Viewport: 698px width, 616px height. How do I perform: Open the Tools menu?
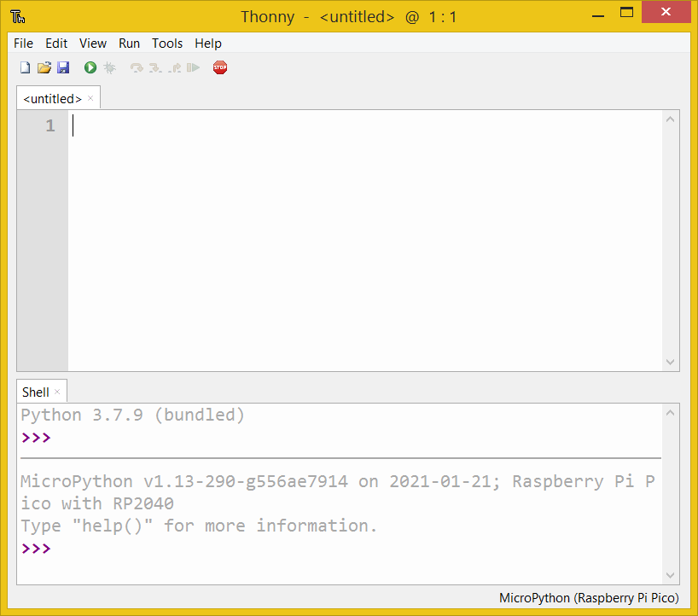click(x=167, y=44)
